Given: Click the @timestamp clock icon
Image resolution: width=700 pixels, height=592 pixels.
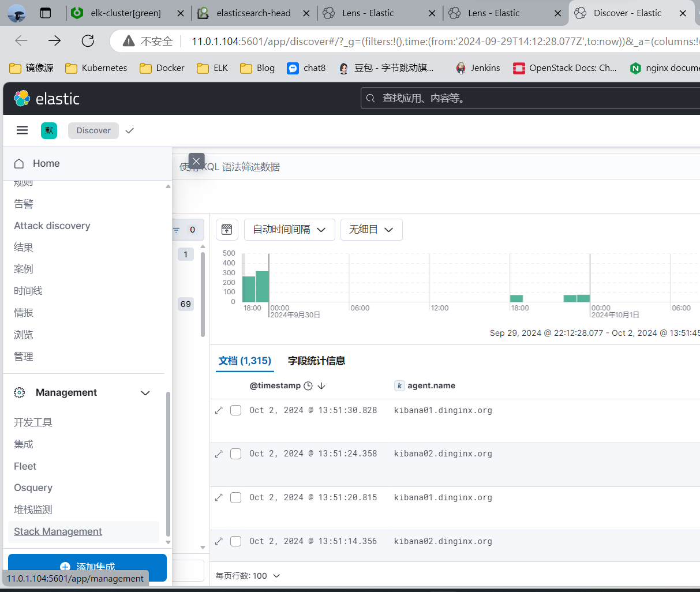Looking at the screenshot, I should point(308,386).
